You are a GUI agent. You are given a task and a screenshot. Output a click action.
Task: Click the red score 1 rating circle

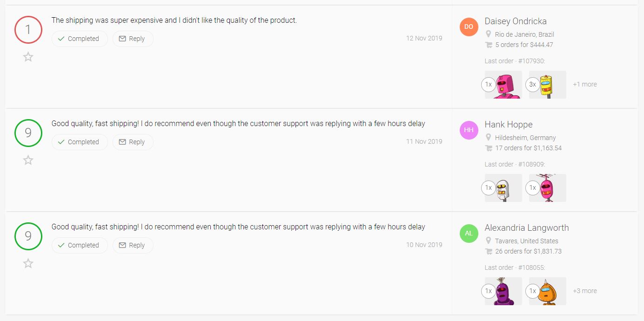pyautogui.click(x=28, y=30)
